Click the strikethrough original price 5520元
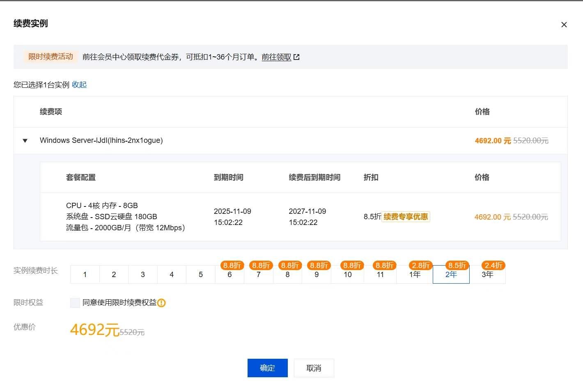This screenshot has width=583, height=392. tap(132, 332)
